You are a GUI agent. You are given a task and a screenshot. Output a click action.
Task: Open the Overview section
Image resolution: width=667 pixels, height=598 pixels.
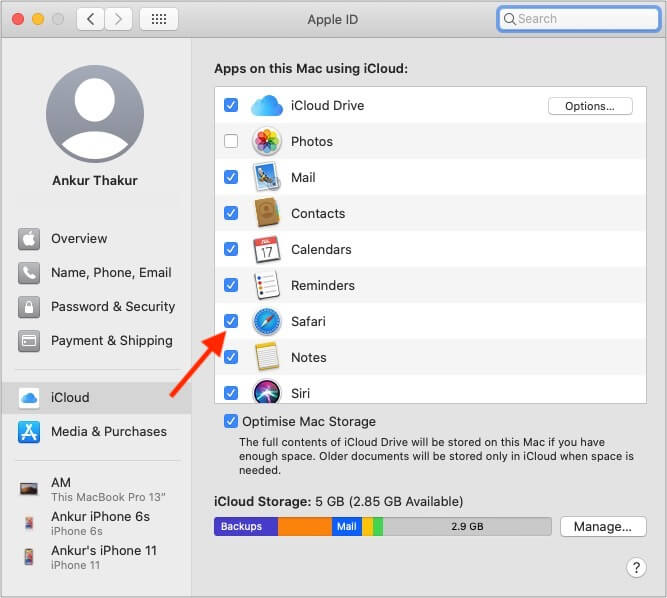pos(97,239)
